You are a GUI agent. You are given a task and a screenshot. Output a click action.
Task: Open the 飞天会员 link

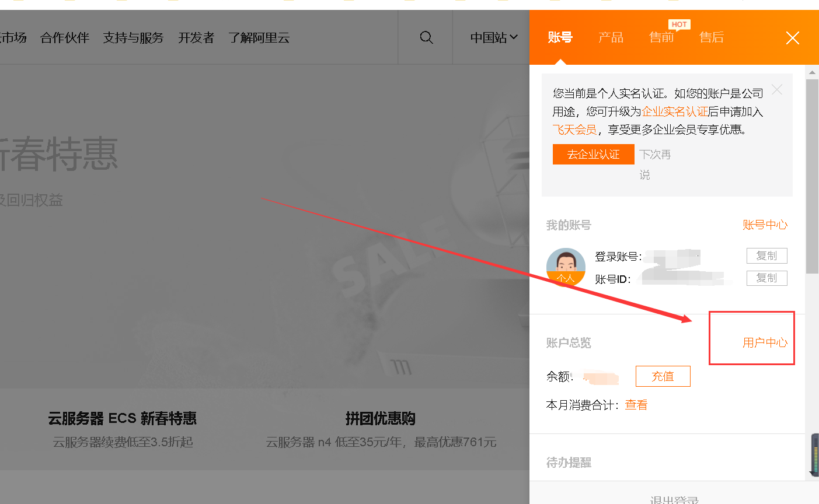574,129
